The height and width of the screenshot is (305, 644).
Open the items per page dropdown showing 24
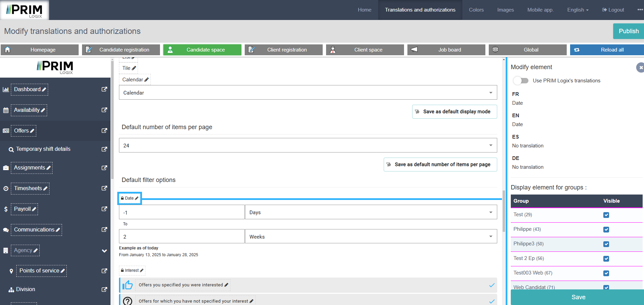pyautogui.click(x=308, y=145)
